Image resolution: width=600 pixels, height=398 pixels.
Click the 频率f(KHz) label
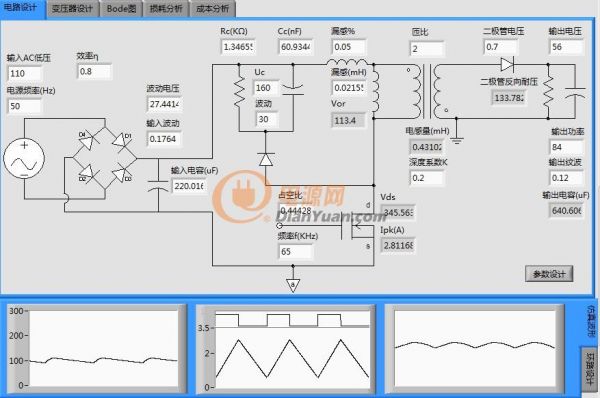click(298, 236)
